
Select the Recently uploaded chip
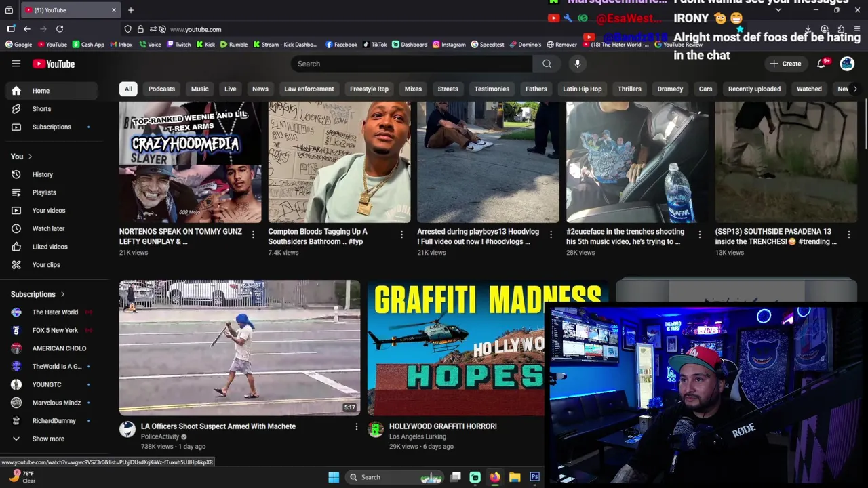pos(754,89)
